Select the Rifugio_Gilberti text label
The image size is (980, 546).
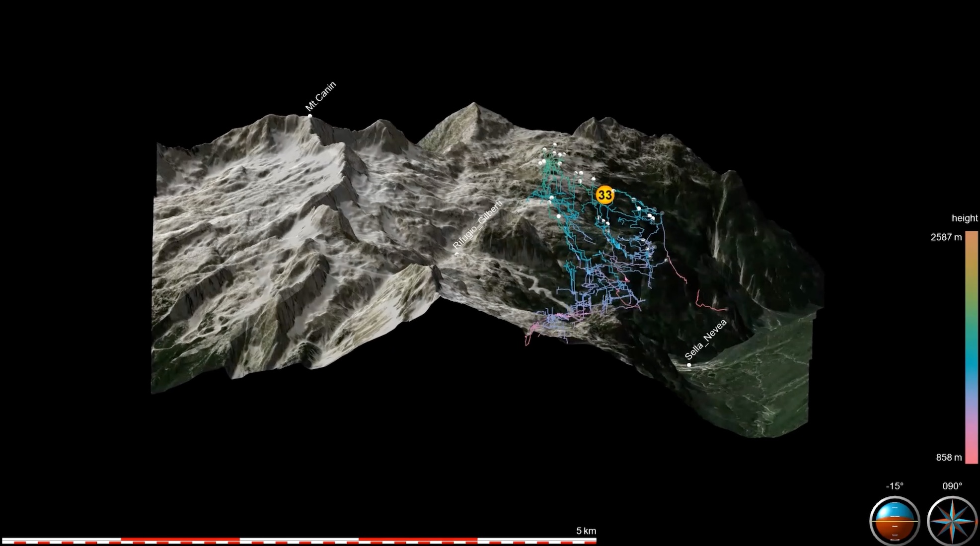pos(477,225)
